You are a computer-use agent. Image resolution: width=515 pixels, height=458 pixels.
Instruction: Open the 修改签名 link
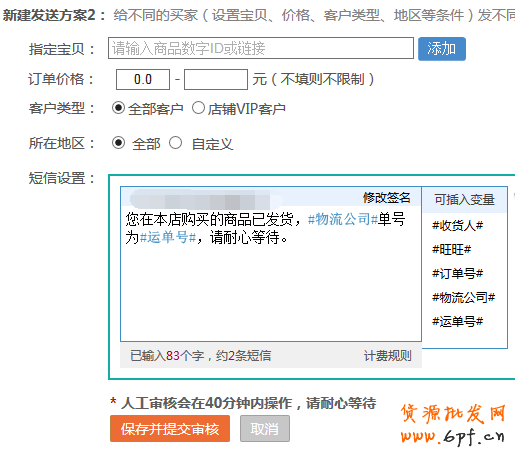click(x=387, y=198)
